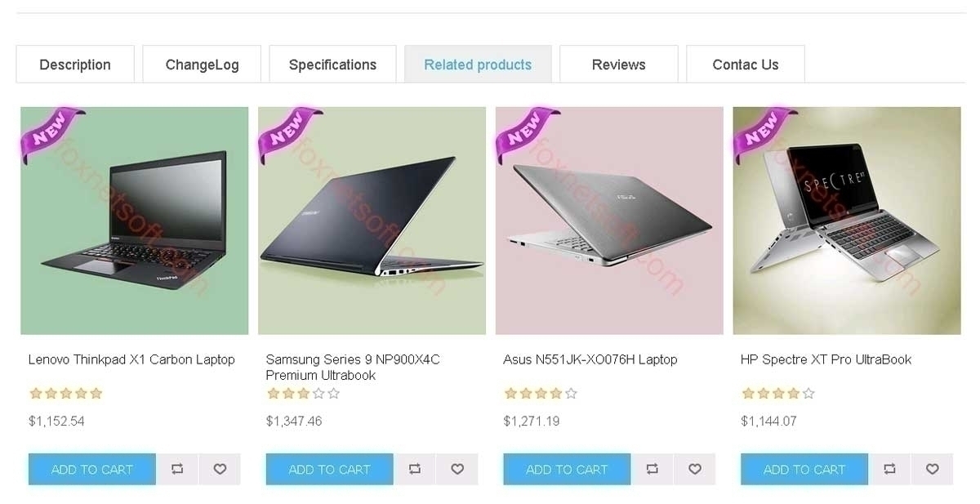Add Lenovo Thinkpad X1 Carbon to wishlist
This screenshot has height=504, width=980.
click(220, 469)
